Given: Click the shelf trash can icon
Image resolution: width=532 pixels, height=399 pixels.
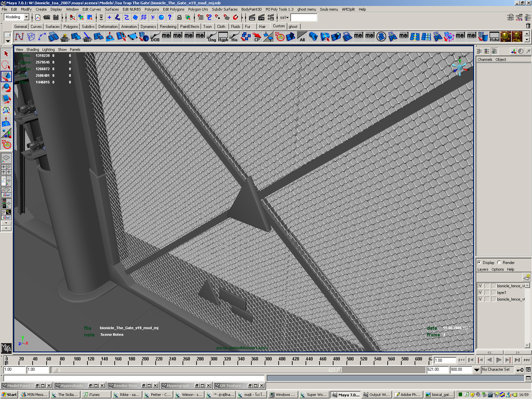Looking at the screenshot, I should pos(528,26).
